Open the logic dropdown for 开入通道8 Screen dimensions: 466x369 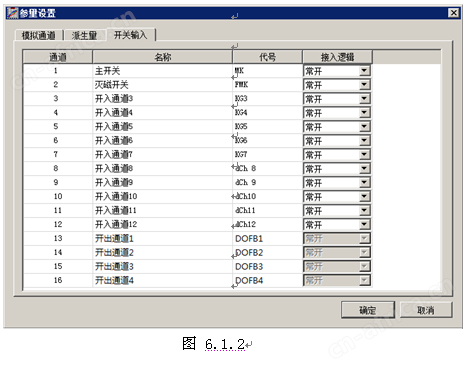coord(364,169)
